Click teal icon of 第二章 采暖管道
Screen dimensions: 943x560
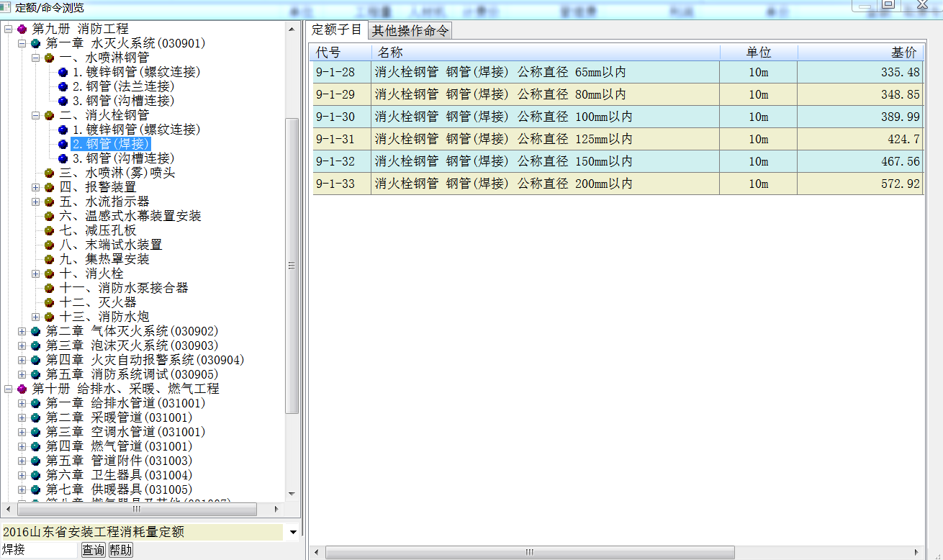tap(35, 418)
